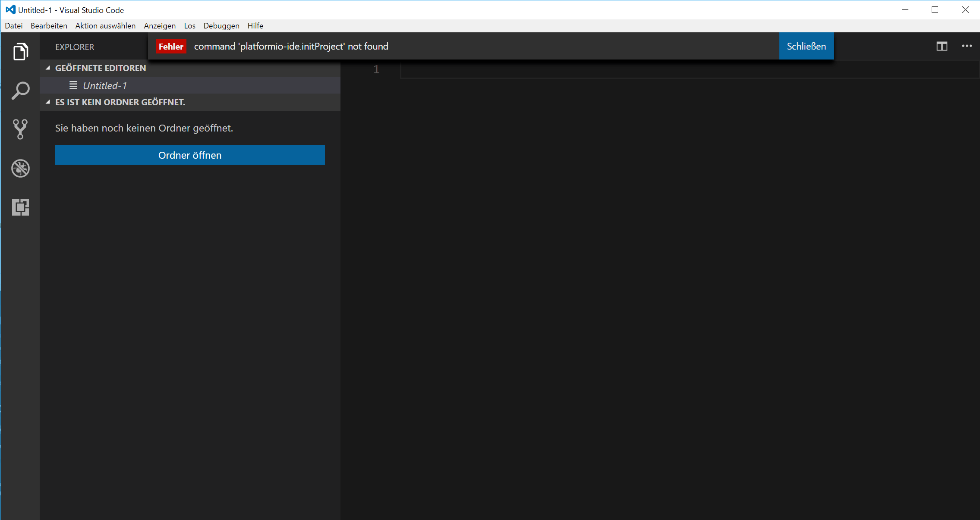980x520 pixels.
Task: Open the Datei menu
Action: [x=14, y=26]
